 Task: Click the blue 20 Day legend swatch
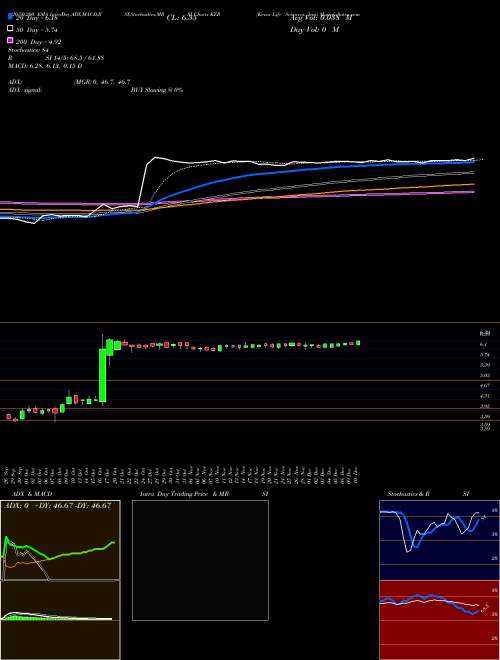click(x=10, y=17)
